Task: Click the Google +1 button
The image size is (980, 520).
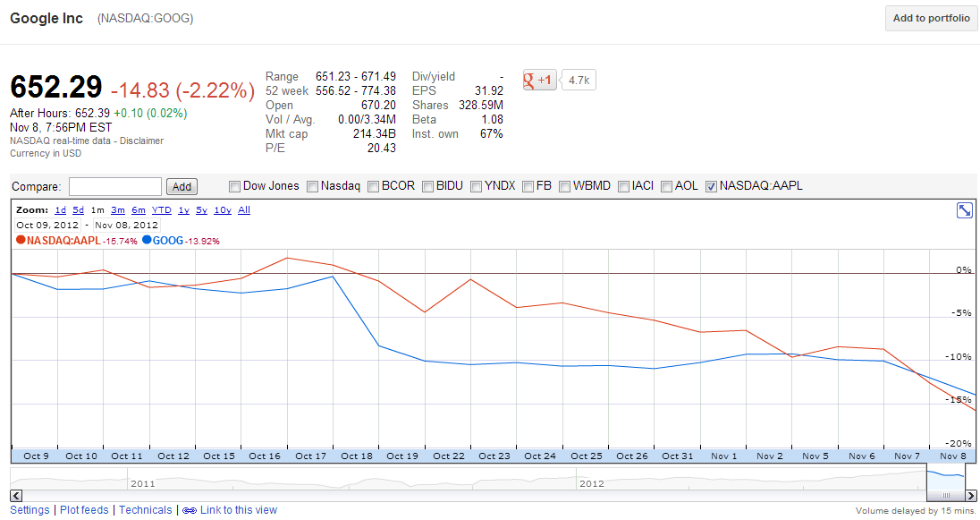Action: click(x=539, y=80)
